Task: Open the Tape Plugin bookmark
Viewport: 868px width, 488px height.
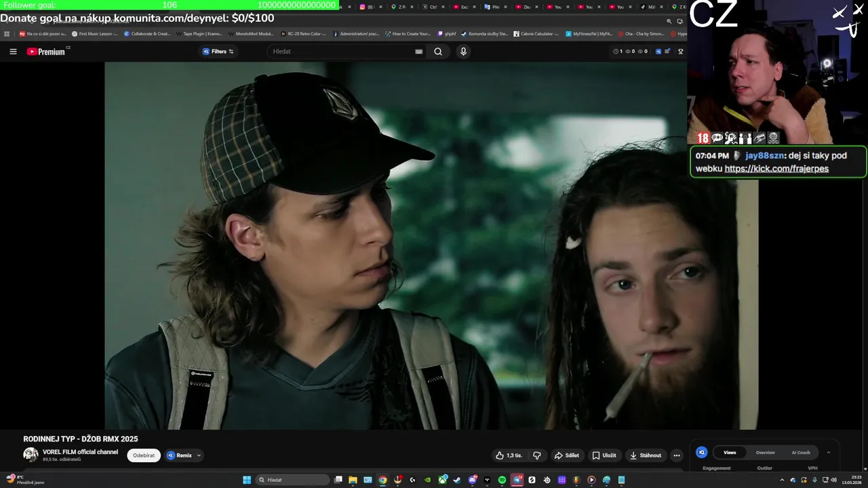Action: pos(199,33)
